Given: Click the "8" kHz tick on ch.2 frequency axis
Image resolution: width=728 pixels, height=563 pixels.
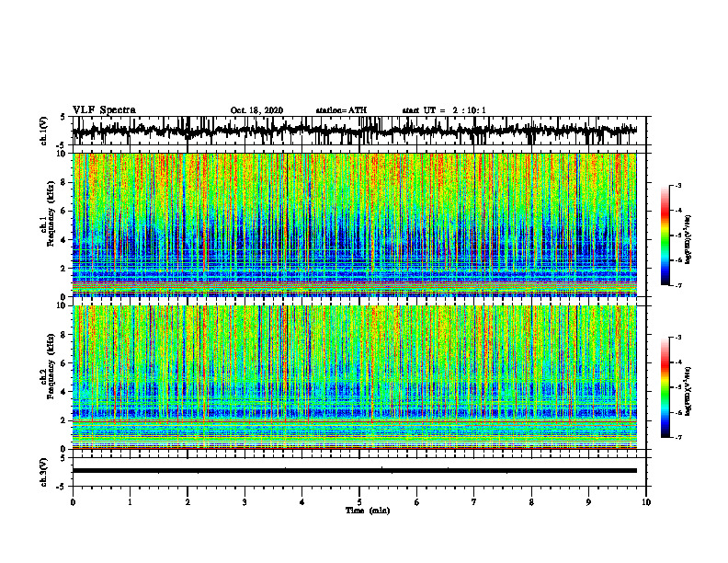Looking at the screenshot, I should (x=63, y=335).
